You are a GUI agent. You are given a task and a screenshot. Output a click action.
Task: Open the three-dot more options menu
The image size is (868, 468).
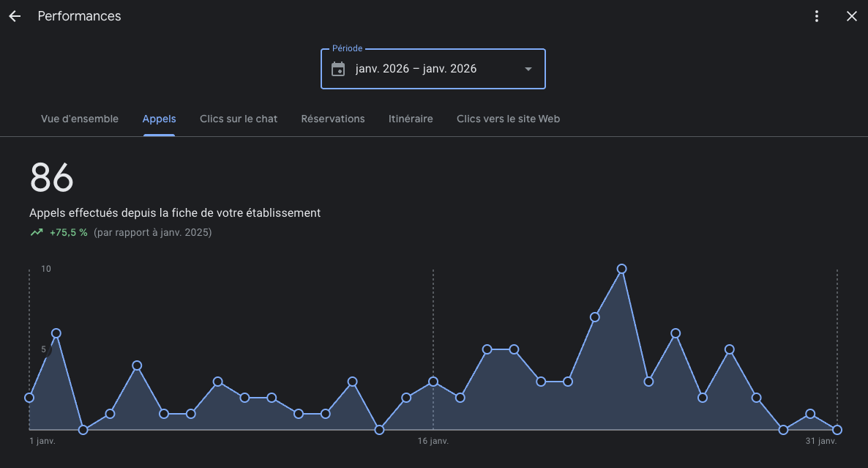[x=817, y=16]
